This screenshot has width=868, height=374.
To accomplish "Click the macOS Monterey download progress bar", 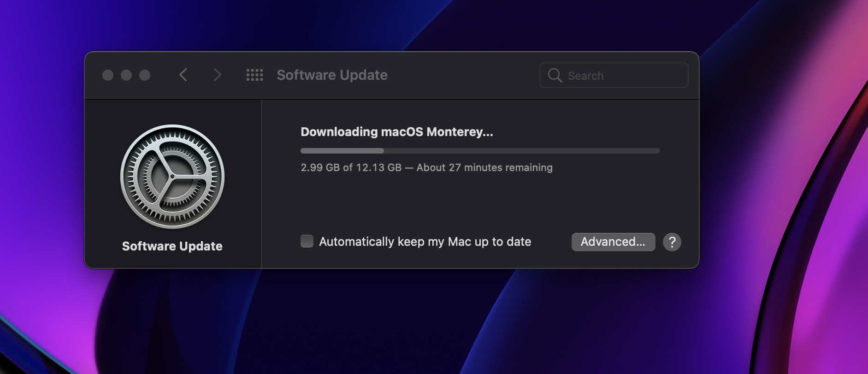I will (x=480, y=151).
